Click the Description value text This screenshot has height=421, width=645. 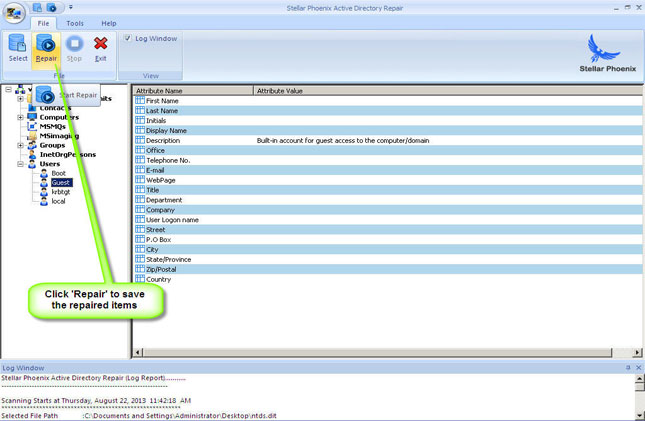[343, 140]
